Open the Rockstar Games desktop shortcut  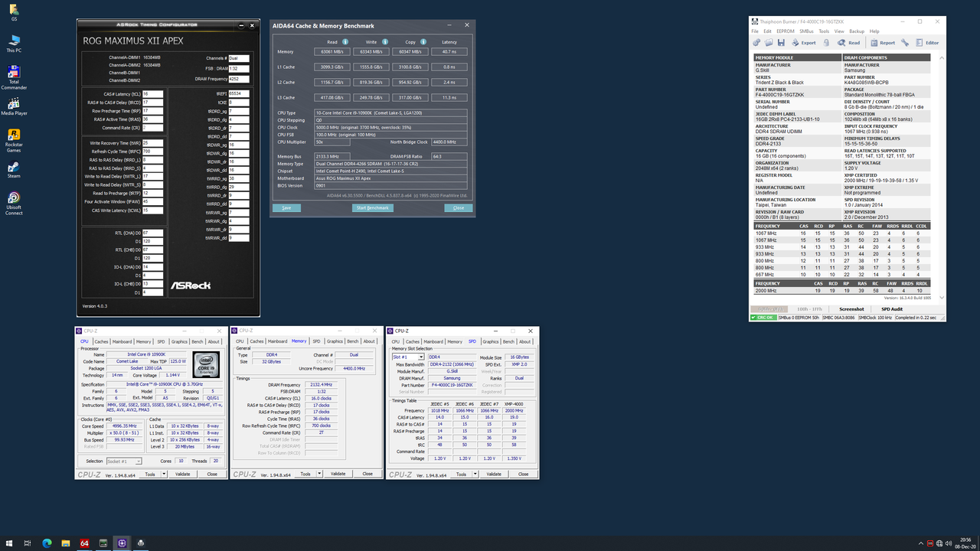(14, 141)
